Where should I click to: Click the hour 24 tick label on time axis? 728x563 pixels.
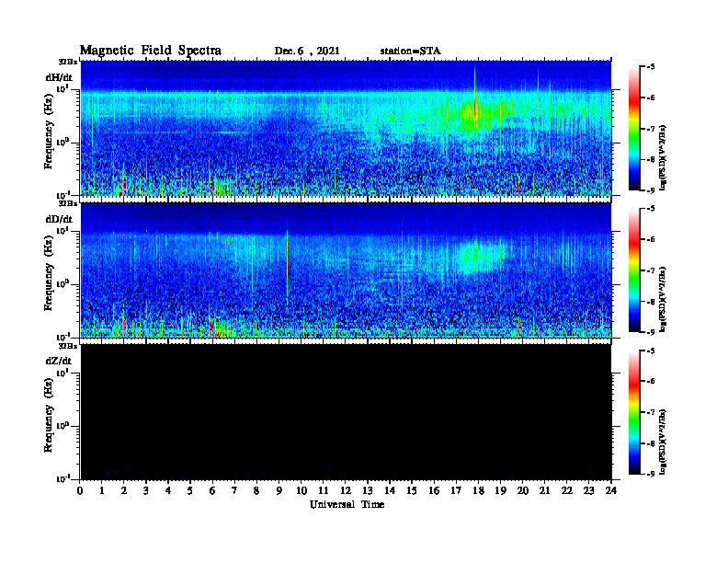(611, 490)
